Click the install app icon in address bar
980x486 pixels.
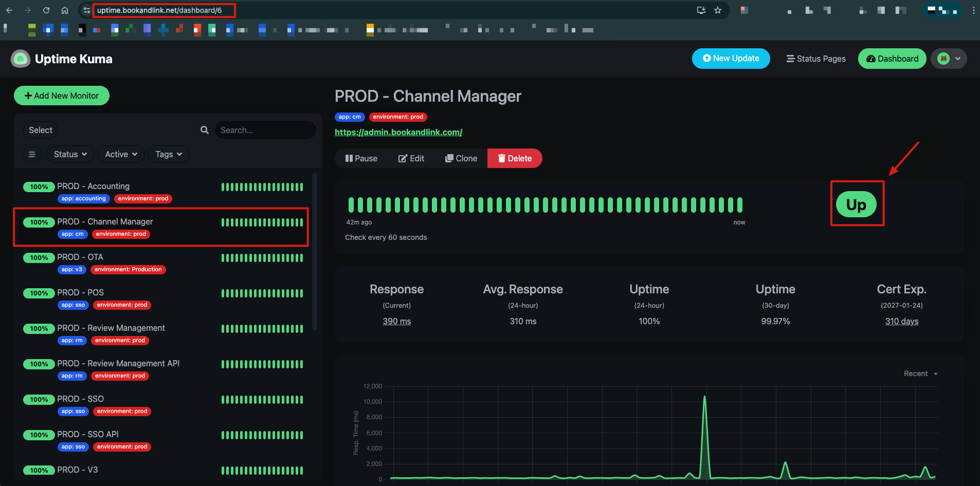(701, 10)
